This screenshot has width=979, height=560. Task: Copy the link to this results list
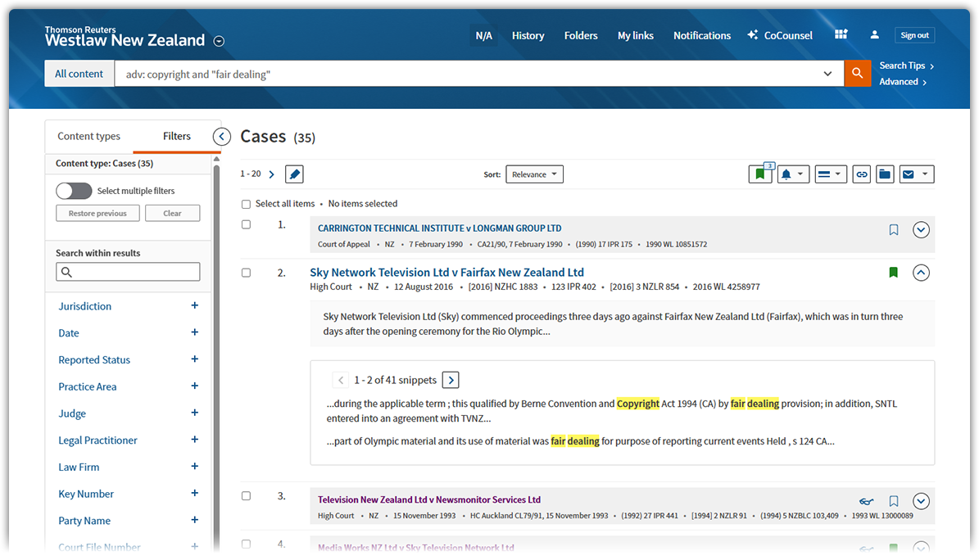point(861,174)
